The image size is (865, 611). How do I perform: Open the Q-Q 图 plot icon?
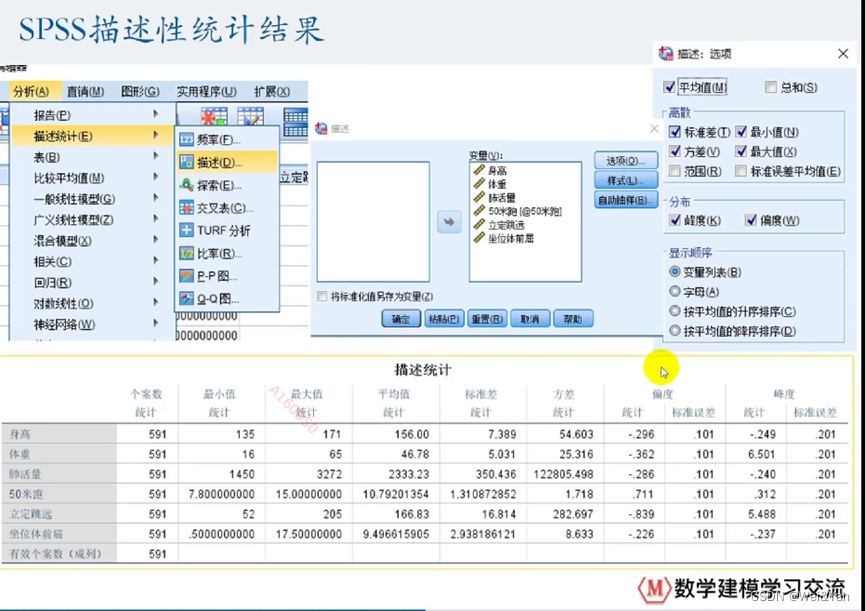(186, 298)
